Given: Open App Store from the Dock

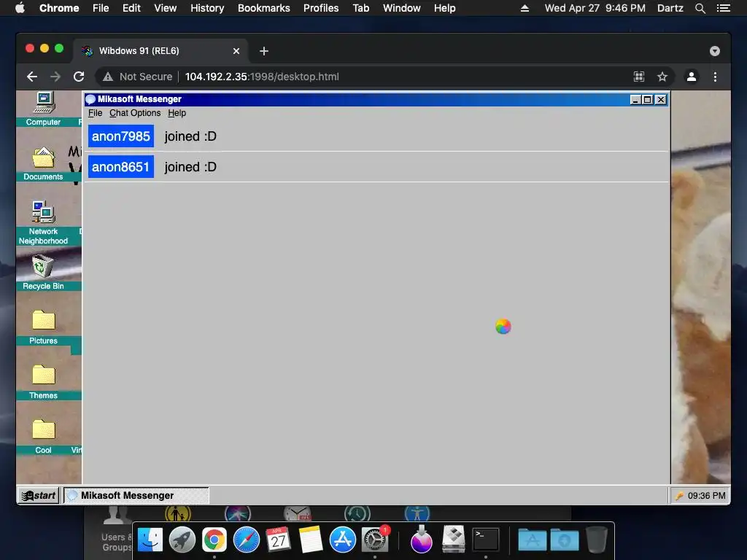Looking at the screenshot, I should (343, 540).
